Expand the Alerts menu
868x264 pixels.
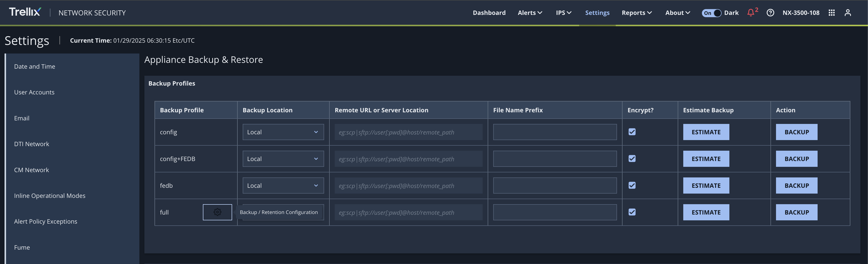(x=530, y=13)
